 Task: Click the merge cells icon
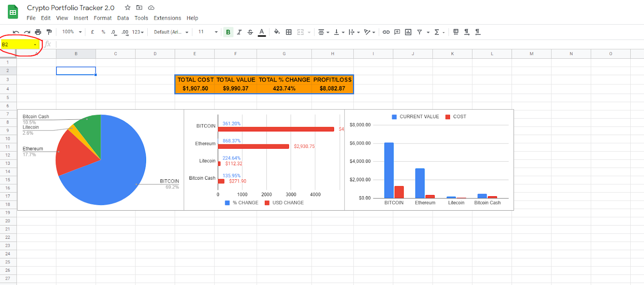(300, 32)
